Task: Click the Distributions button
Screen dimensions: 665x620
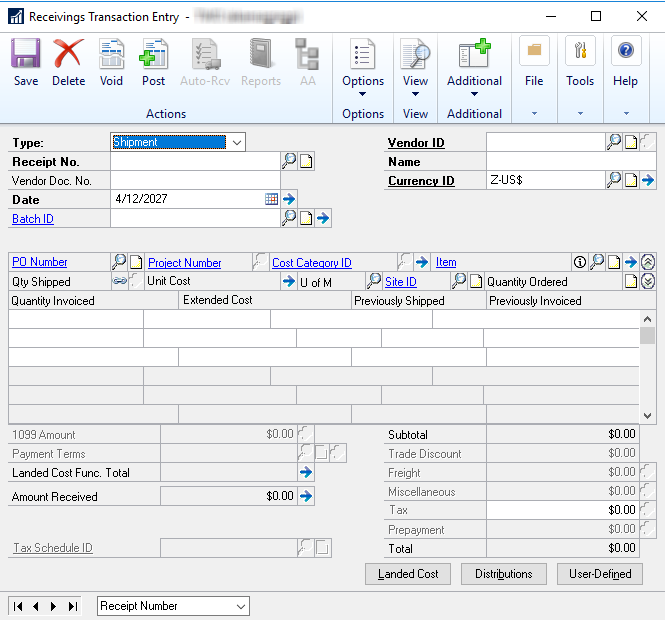Action: point(503,574)
